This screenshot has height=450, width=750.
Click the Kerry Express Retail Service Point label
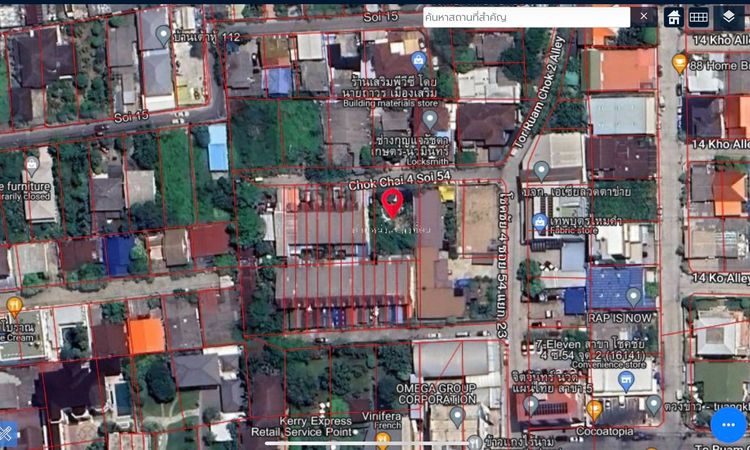pos(301,427)
